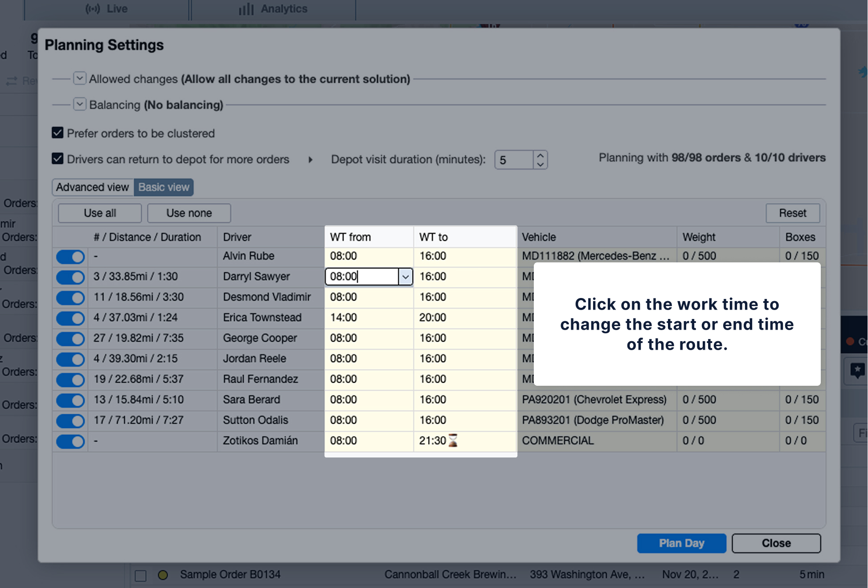868x588 pixels.
Task: Click the Plan Day button
Action: [x=681, y=543]
